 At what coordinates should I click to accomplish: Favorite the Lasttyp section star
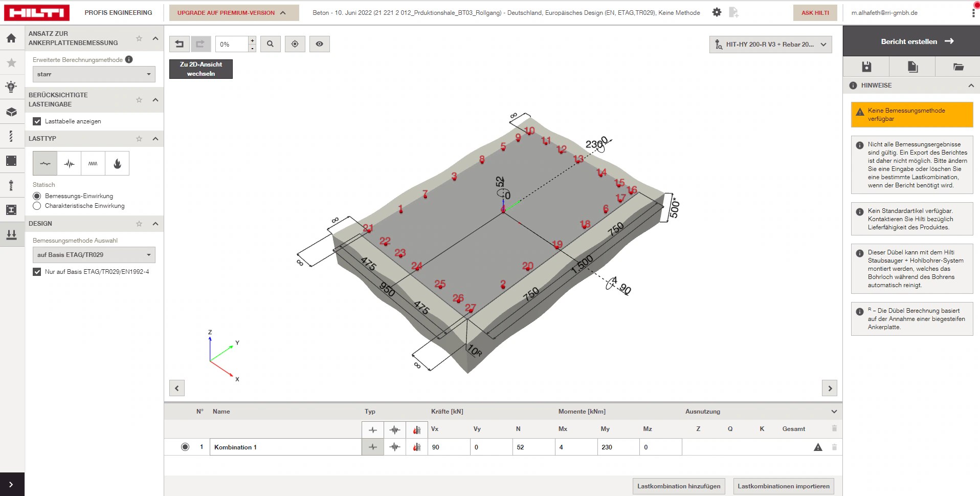point(139,139)
